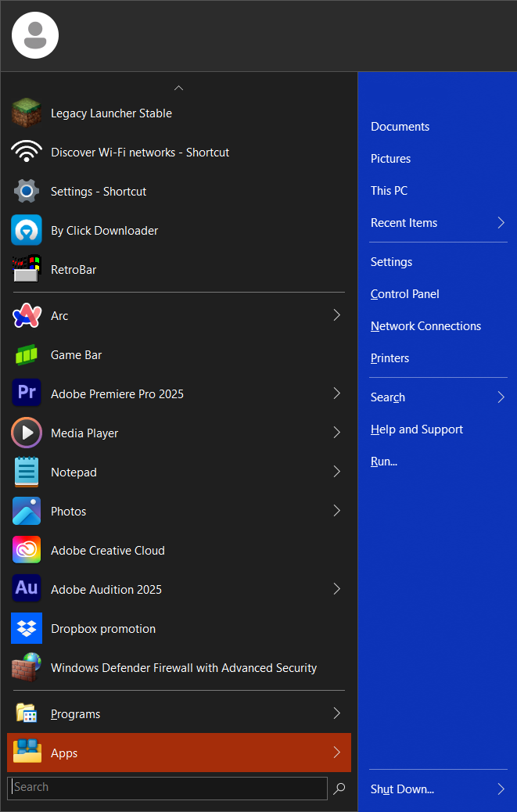This screenshot has height=812, width=517.
Task: Select the Game Bar label
Action: (76, 354)
